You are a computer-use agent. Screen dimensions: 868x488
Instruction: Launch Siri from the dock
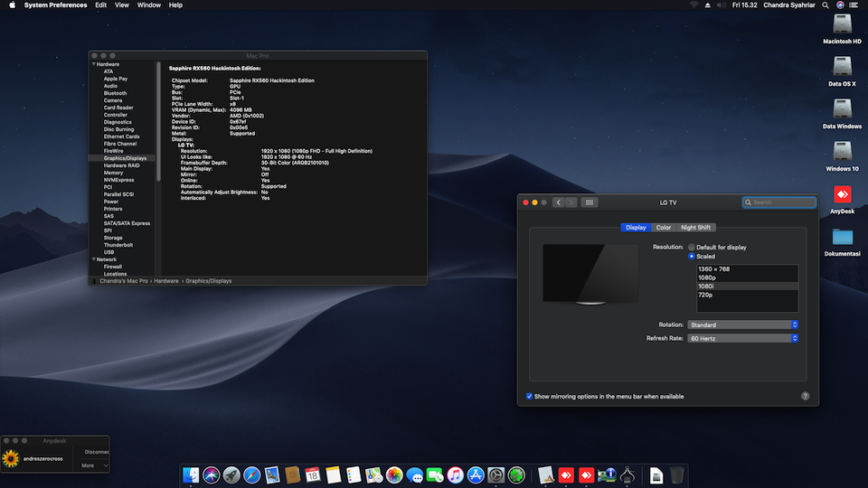click(211, 475)
